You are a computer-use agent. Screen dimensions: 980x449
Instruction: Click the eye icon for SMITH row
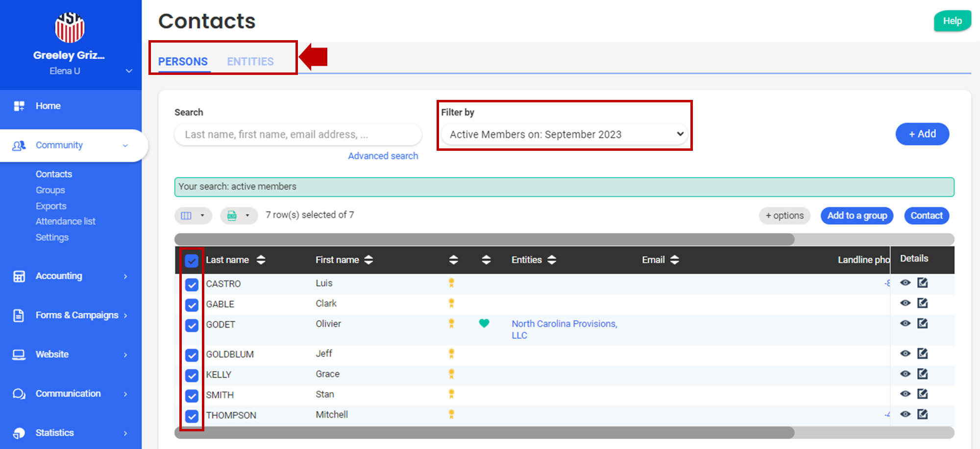click(x=905, y=394)
